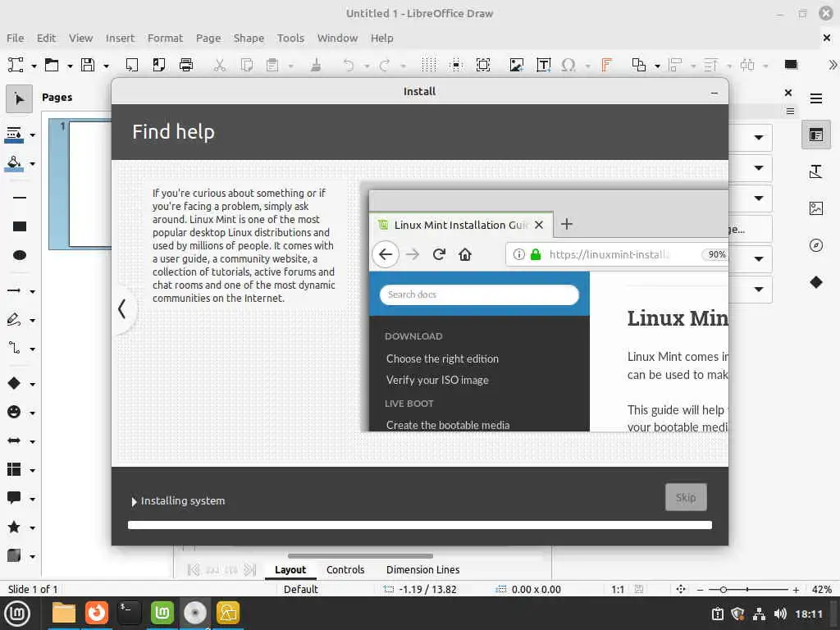Open the sidebar Shapes diamond icon
Viewport: 840px width, 630px height.
click(816, 282)
